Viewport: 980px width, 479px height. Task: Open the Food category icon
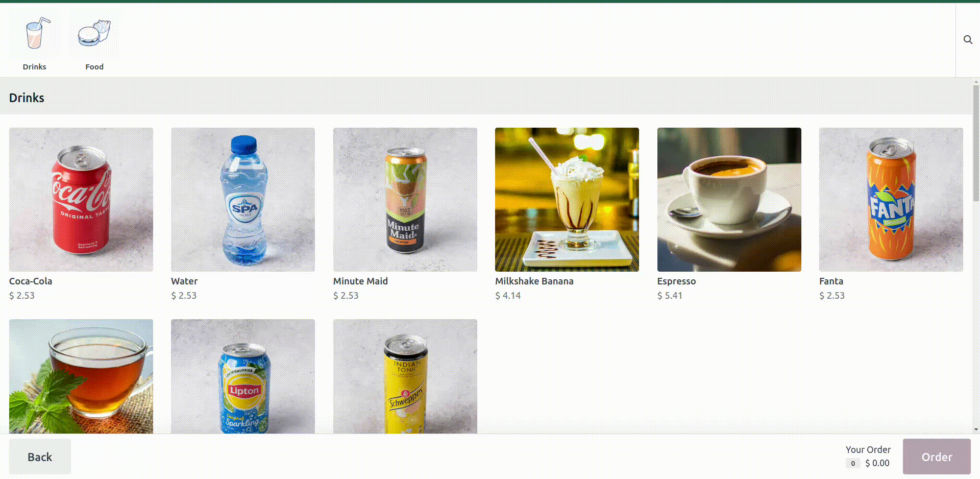pos(94,33)
